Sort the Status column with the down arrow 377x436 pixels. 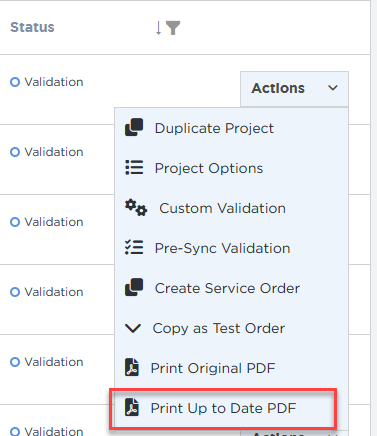(159, 28)
